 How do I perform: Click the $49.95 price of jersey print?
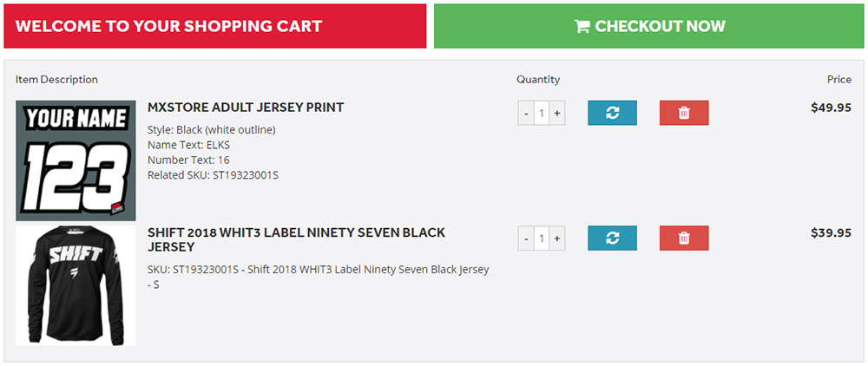pos(831,108)
